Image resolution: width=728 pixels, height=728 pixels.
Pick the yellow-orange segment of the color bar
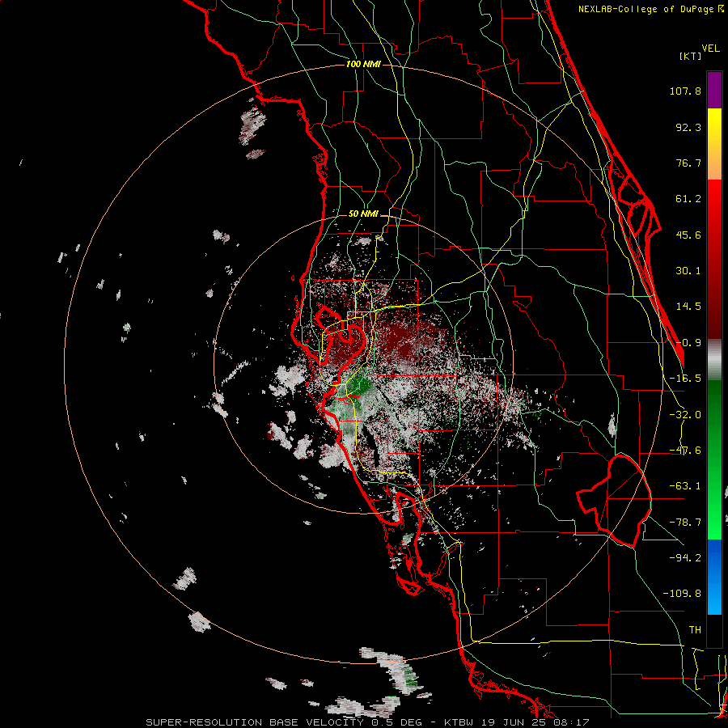tap(714, 144)
